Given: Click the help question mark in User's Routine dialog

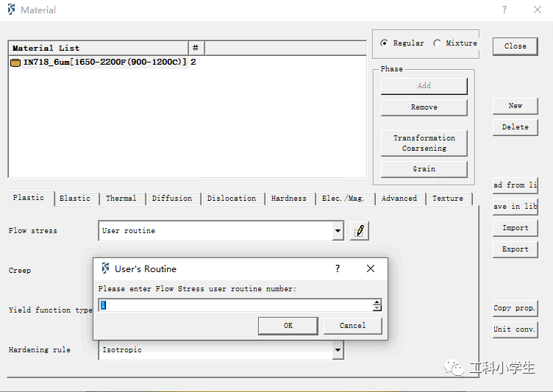Looking at the screenshot, I should tap(338, 268).
